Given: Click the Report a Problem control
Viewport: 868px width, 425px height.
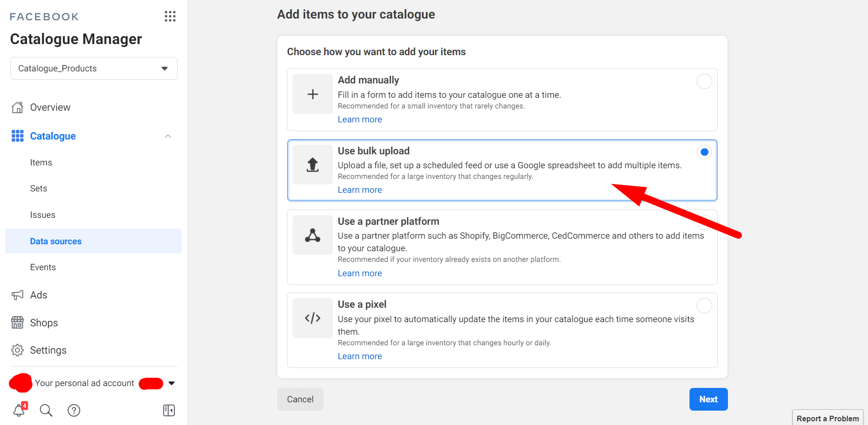Looking at the screenshot, I should point(827,418).
